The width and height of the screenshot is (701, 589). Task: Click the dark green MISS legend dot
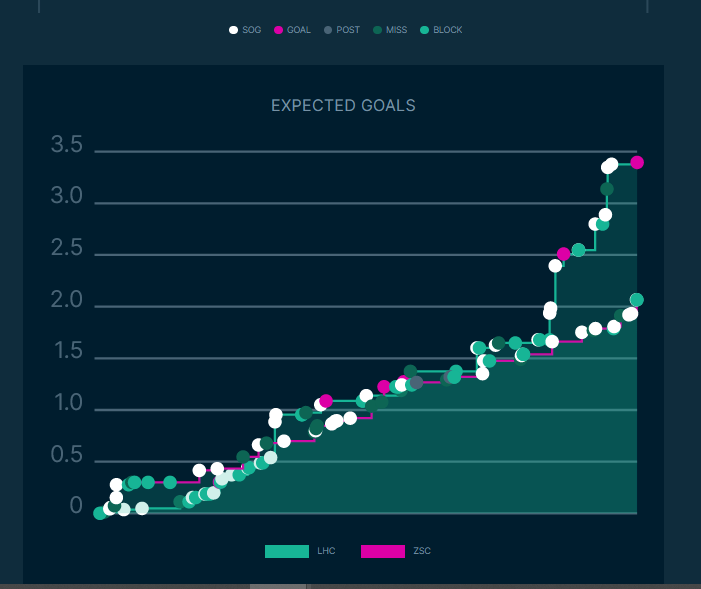(x=377, y=30)
